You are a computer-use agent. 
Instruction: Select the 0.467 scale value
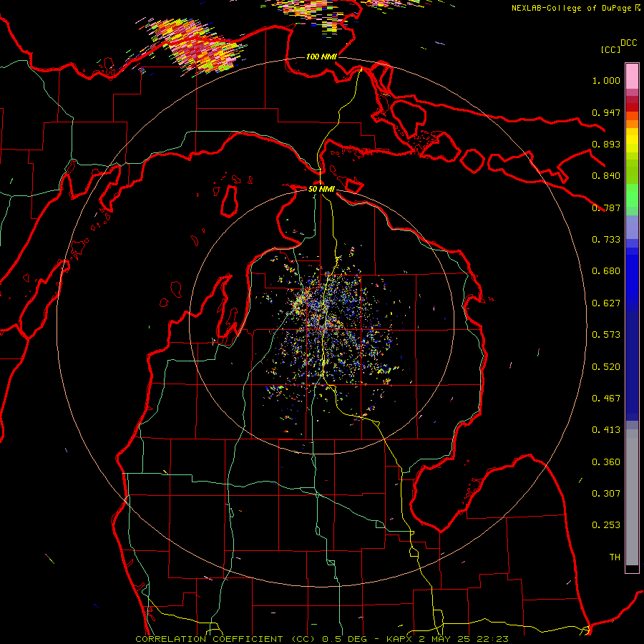point(606,399)
